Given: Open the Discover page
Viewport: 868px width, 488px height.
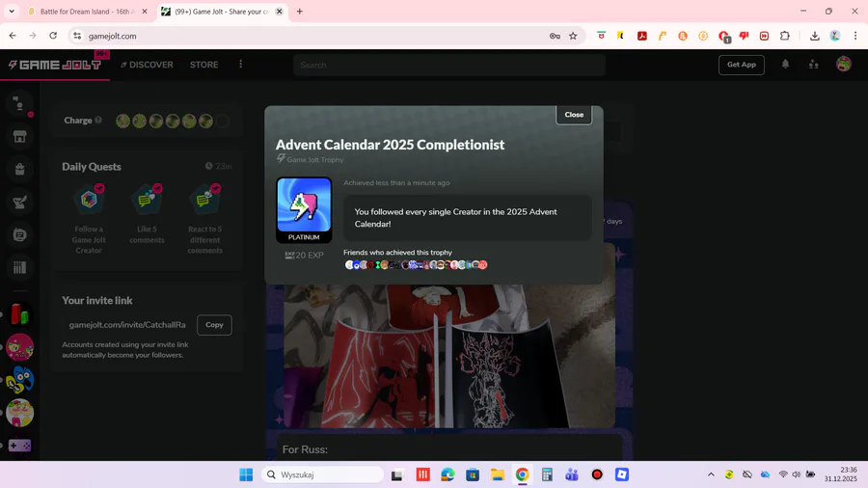Looking at the screenshot, I should [x=147, y=65].
